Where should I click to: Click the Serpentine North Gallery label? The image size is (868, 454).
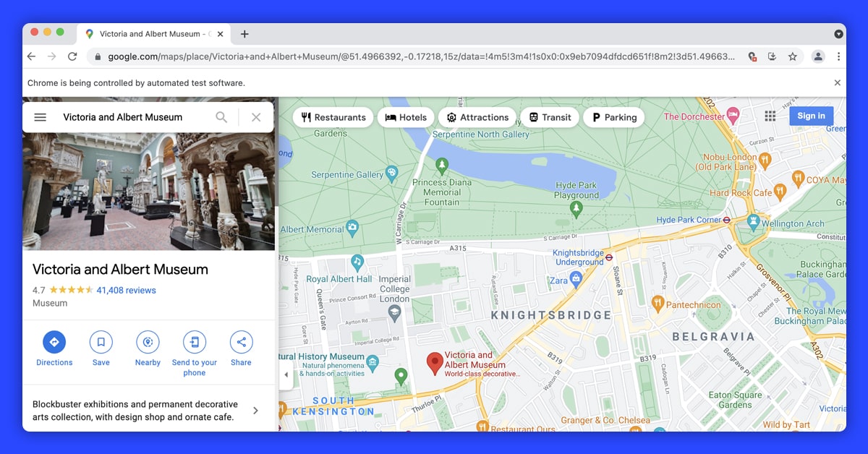click(481, 134)
